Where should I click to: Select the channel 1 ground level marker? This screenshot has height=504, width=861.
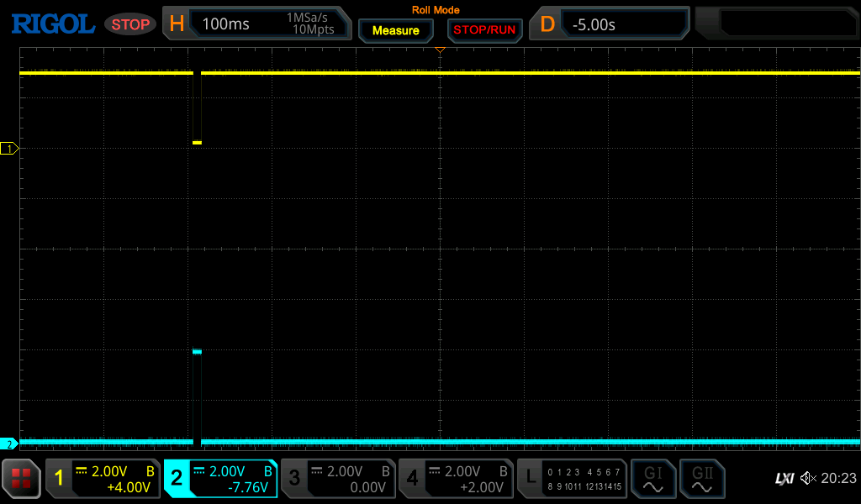tap(9, 148)
